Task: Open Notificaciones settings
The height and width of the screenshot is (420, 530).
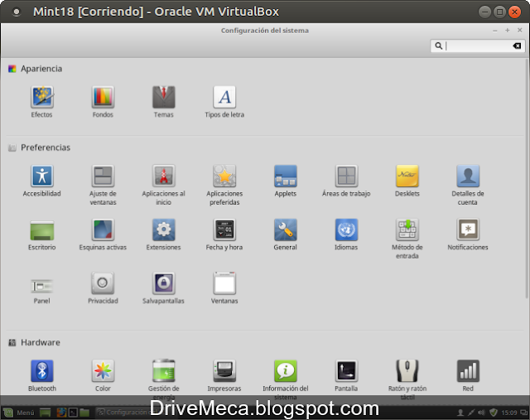Action: pos(468,235)
